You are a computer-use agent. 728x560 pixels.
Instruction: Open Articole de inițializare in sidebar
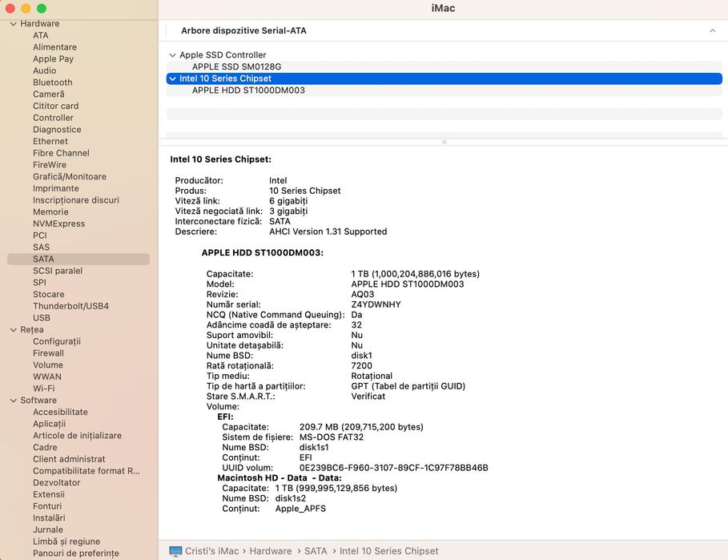pos(77,436)
